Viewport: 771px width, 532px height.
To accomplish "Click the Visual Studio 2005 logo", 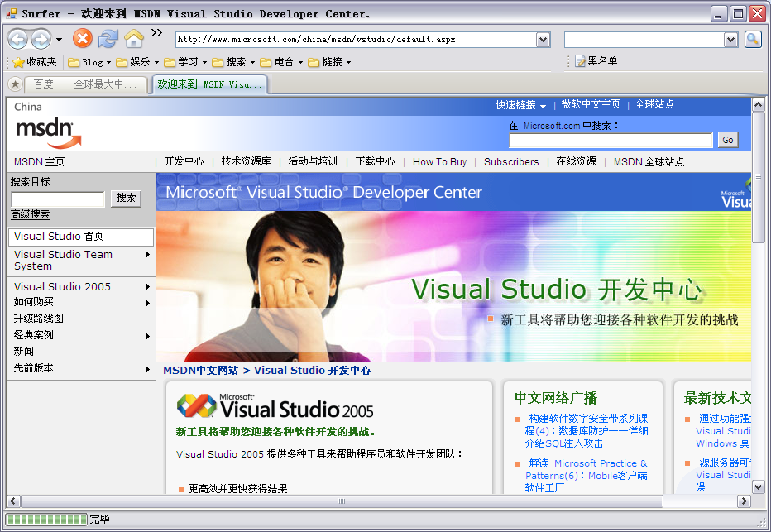I will pos(275,406).
